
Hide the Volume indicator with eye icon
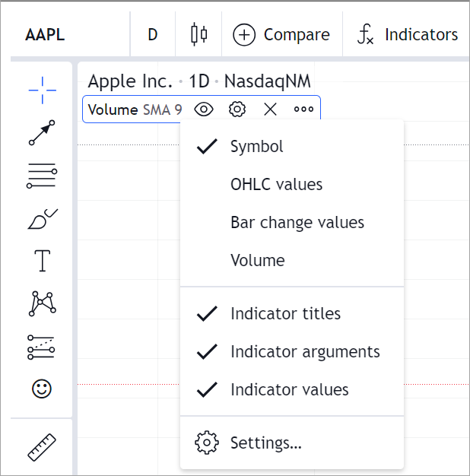(x=204, y=109)
